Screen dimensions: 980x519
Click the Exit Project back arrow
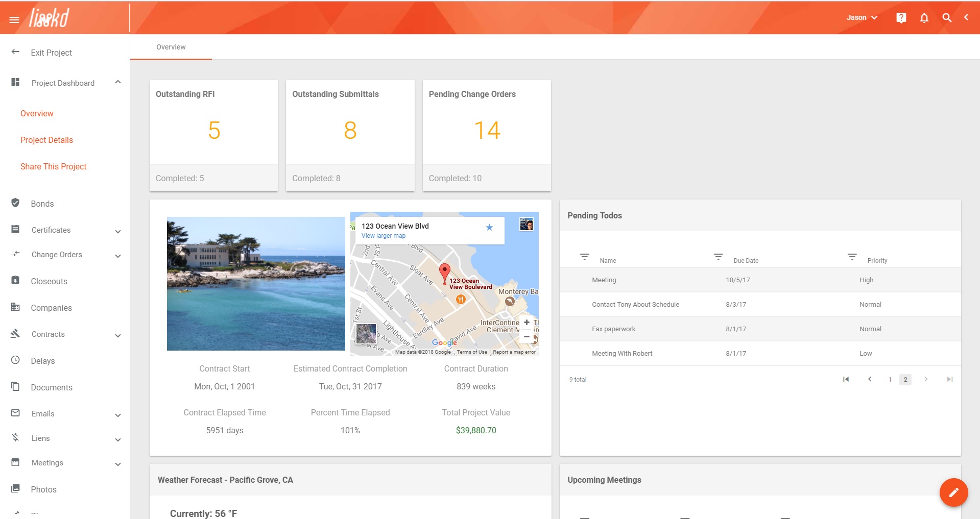[x=15, y=52]
